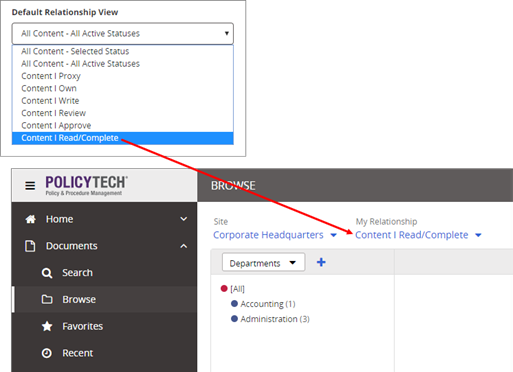Go to Home in the sidebar
513x372 pixels.
tap(59, 219)
